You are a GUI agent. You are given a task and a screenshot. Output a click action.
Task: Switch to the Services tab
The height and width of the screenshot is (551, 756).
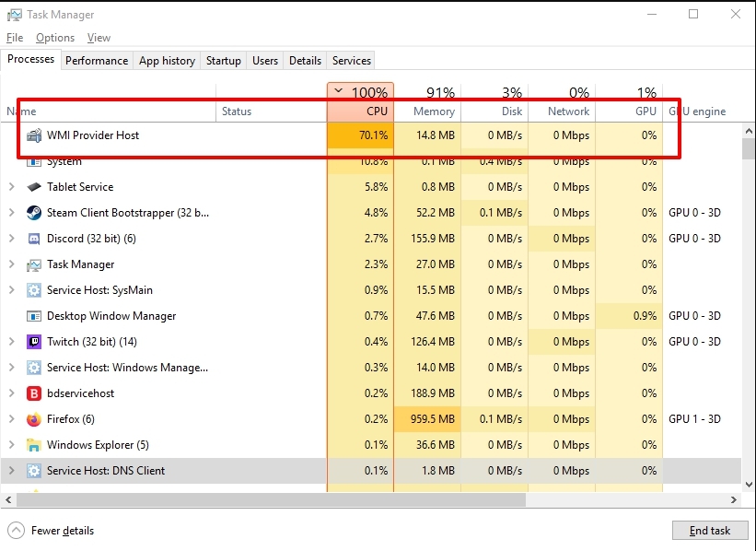point(352,61)
